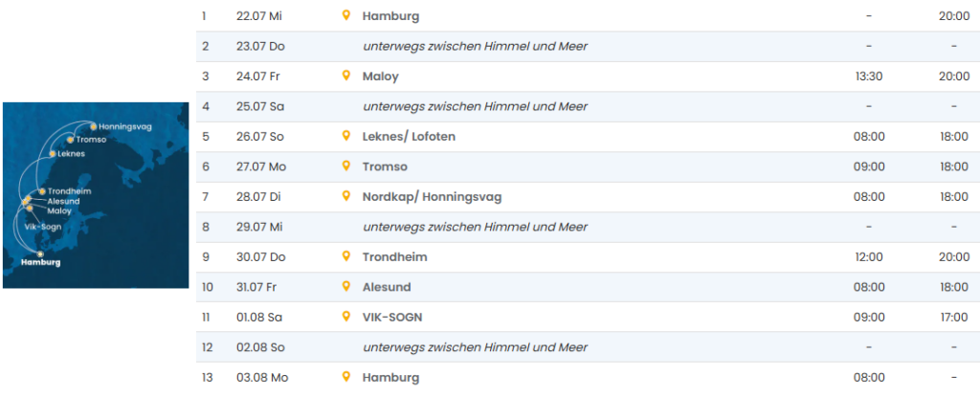Click the pin icon beside Nordkap/ Honningsvag

coord(346,196)
